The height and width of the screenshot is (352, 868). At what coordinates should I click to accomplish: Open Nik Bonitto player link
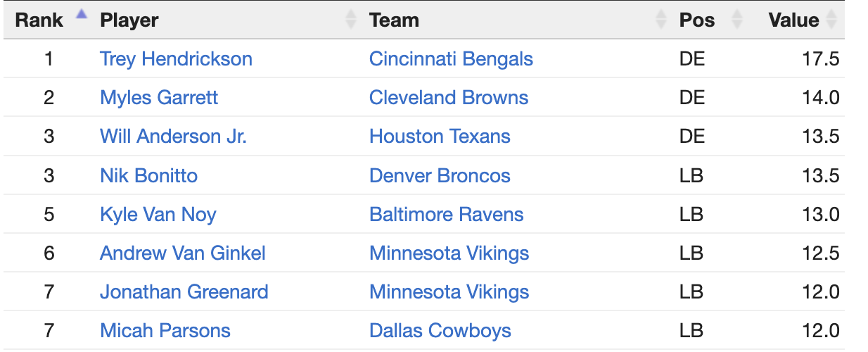click(x=148, y=175)
